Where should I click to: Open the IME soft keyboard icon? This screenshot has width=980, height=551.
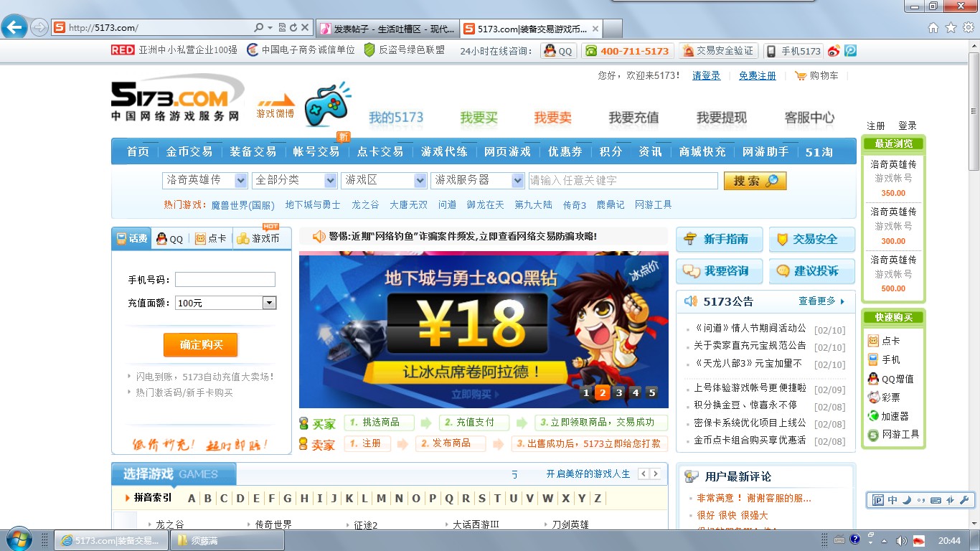[x=936, y=500]
